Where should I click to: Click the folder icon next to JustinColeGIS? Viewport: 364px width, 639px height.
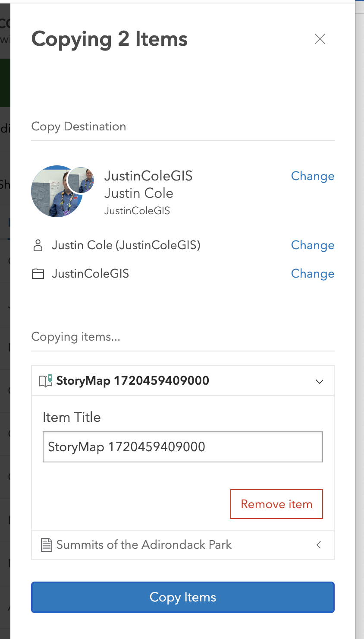pyautogui.click(x=38, y=274)
